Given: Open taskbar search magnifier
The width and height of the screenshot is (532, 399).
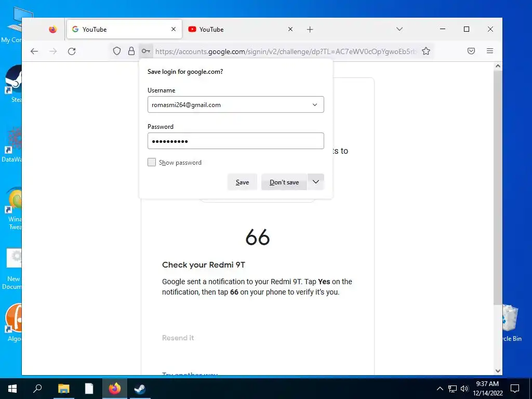Looking at the screenshot, I should click(37, 389).
